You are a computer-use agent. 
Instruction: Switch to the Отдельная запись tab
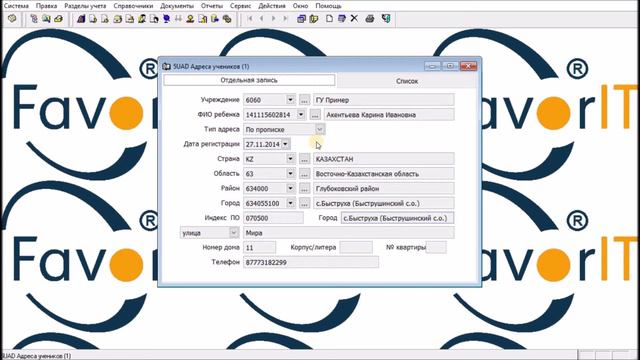point(249,80)
